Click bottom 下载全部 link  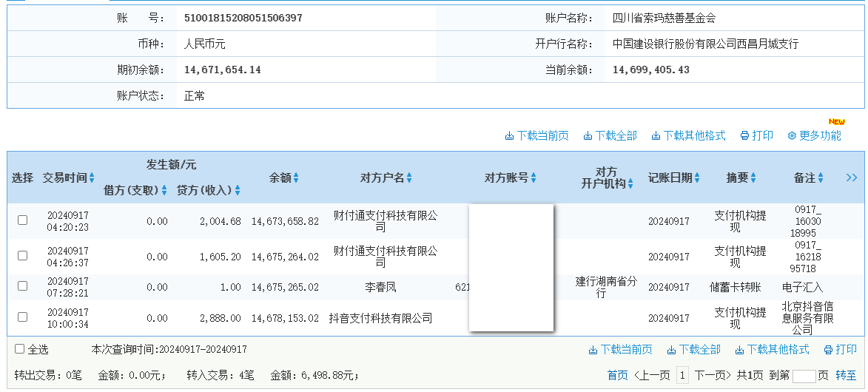click(x=693, y=349)
